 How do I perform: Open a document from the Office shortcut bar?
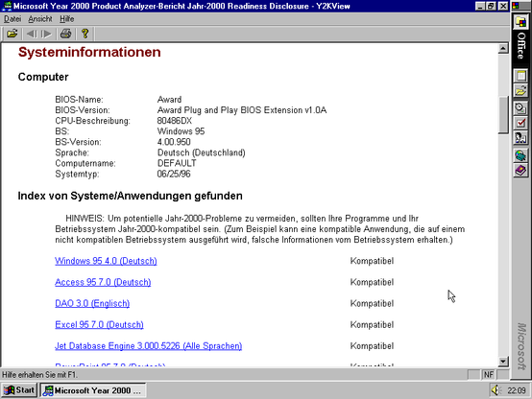click(x=520, y=91)
